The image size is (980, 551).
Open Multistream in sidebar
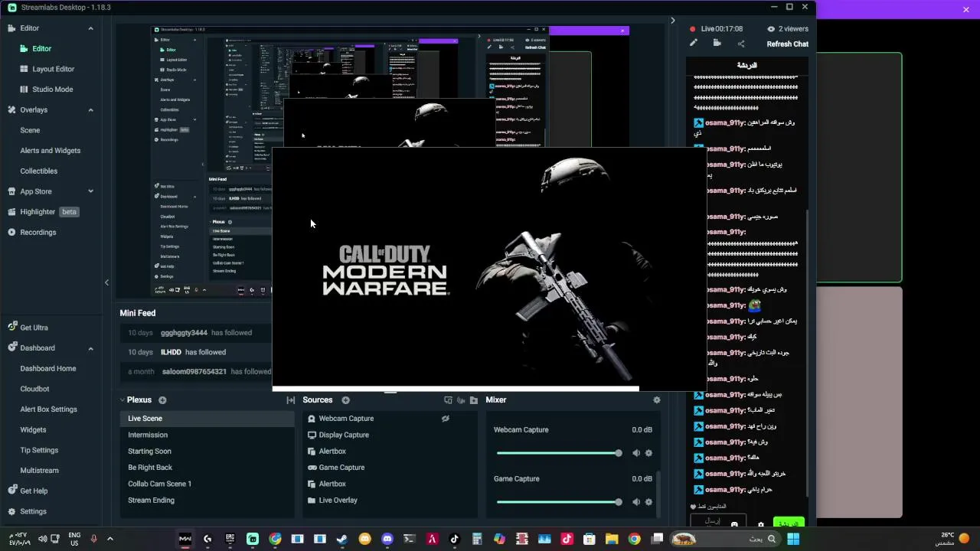(x=39, y=471)
